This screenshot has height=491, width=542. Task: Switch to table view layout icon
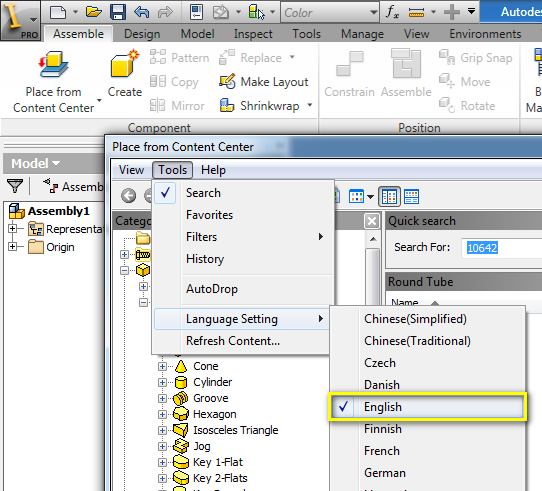click(x=390, y=196)
